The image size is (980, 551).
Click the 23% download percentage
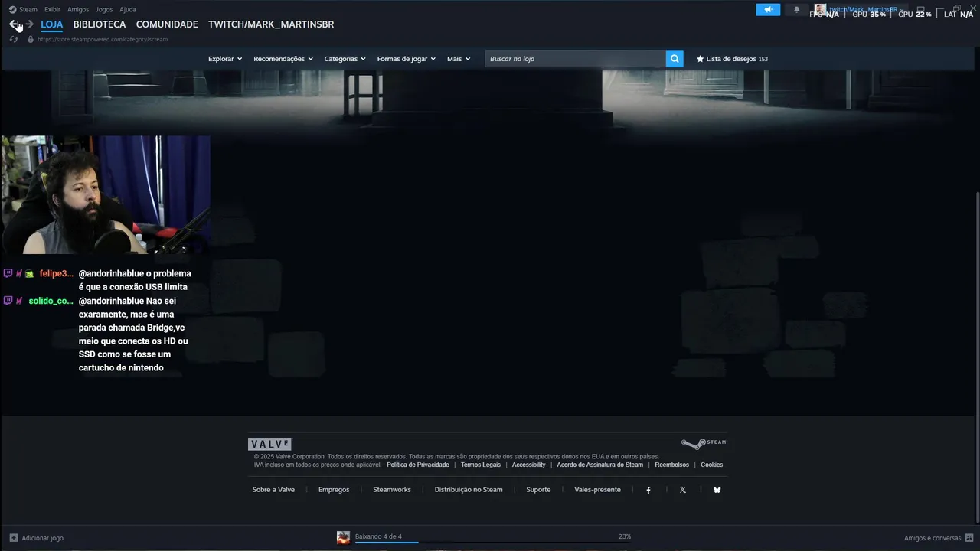coord(625,536)
